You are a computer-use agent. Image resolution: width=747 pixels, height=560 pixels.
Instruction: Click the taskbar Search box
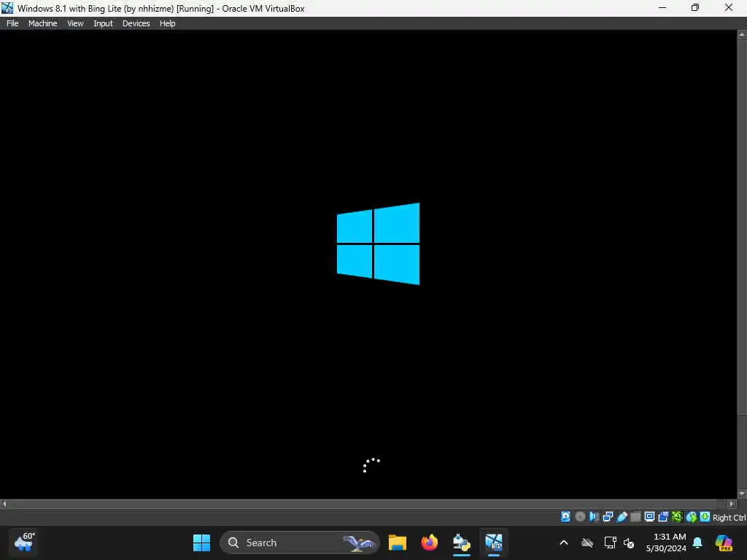[300, 542]
